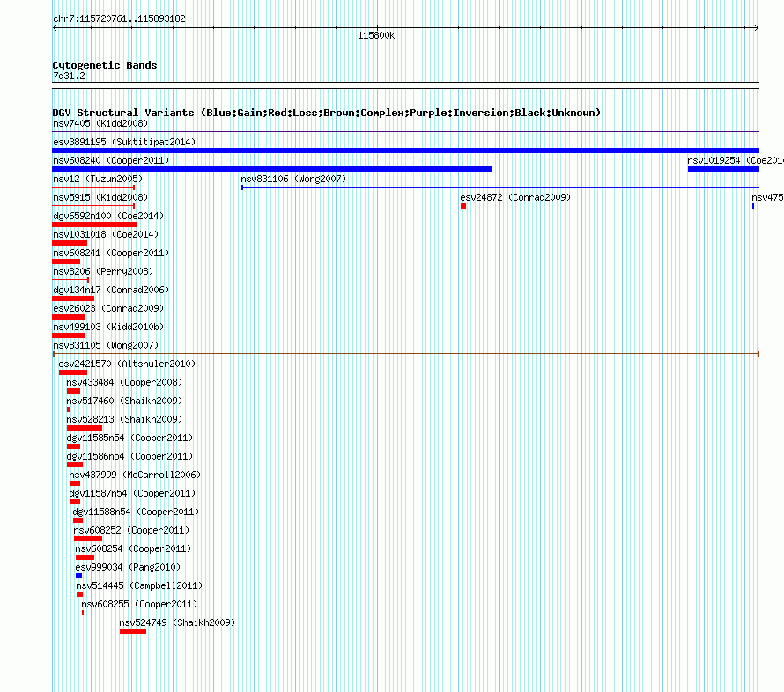784x692 pixels.
Task: Select the esv3891195 (Suktitipat2014) blue gain bar
Action: (x=405, y=151)
